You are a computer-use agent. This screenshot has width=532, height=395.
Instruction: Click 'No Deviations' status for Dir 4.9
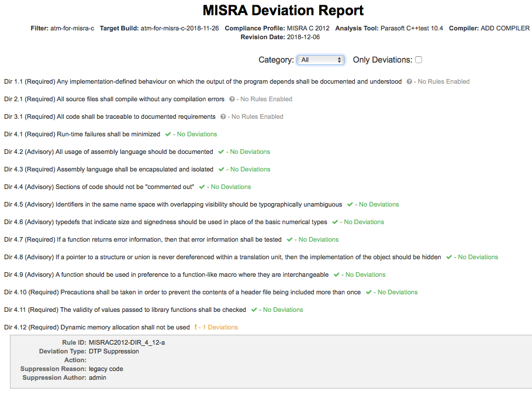point(365,275)
